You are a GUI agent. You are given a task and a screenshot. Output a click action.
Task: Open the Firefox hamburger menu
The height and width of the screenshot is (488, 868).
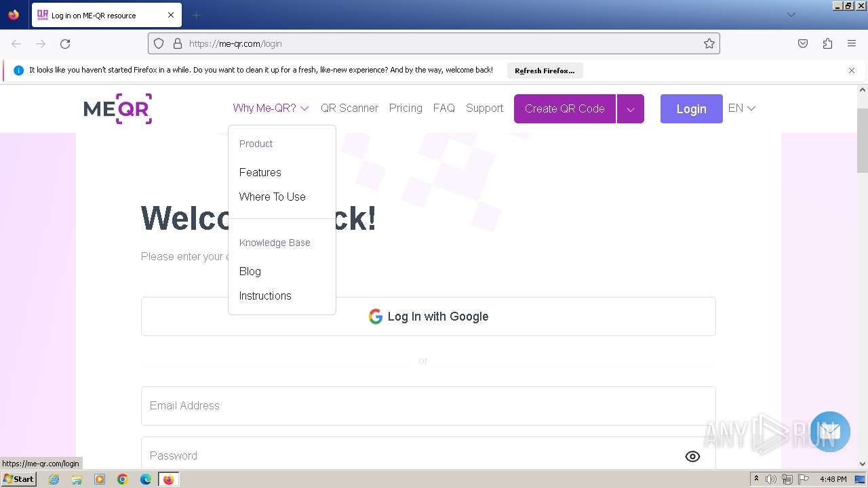point(852,43)
